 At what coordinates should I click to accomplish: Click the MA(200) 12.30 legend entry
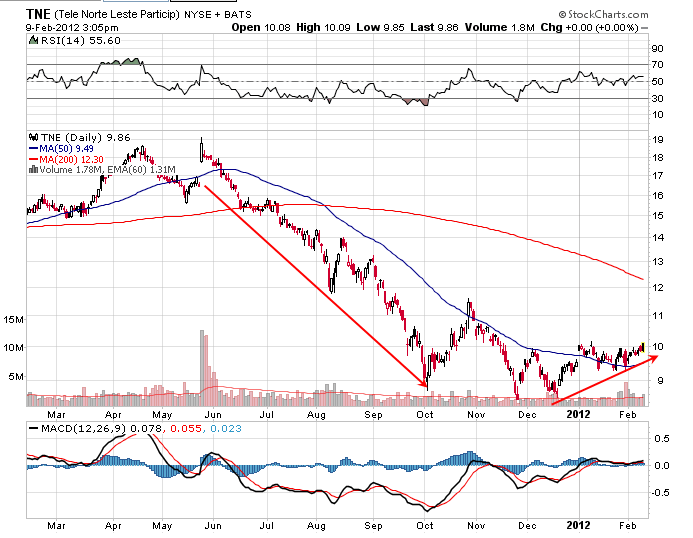(71, 159)
